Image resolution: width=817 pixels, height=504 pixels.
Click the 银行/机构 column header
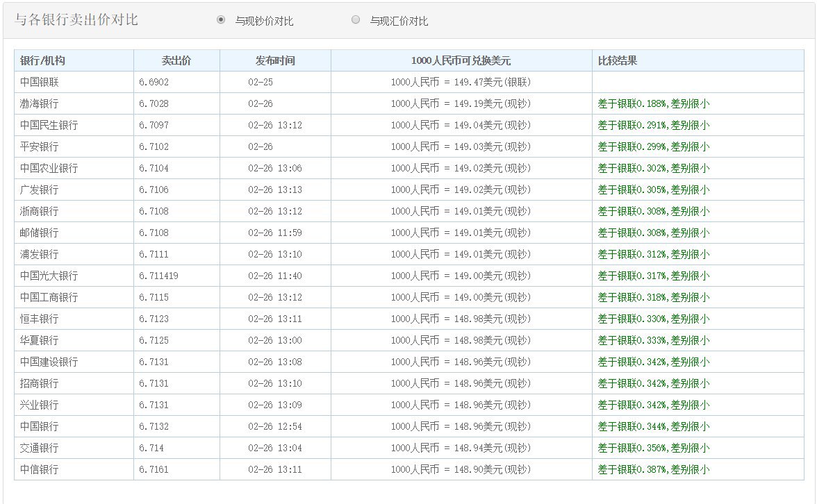(42, 60)
